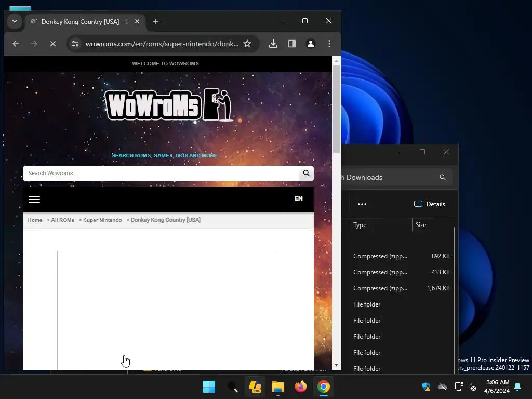This screenshot has height=399, width=532.
Task: Open the Windows Start button
Action: click(209, 387)
